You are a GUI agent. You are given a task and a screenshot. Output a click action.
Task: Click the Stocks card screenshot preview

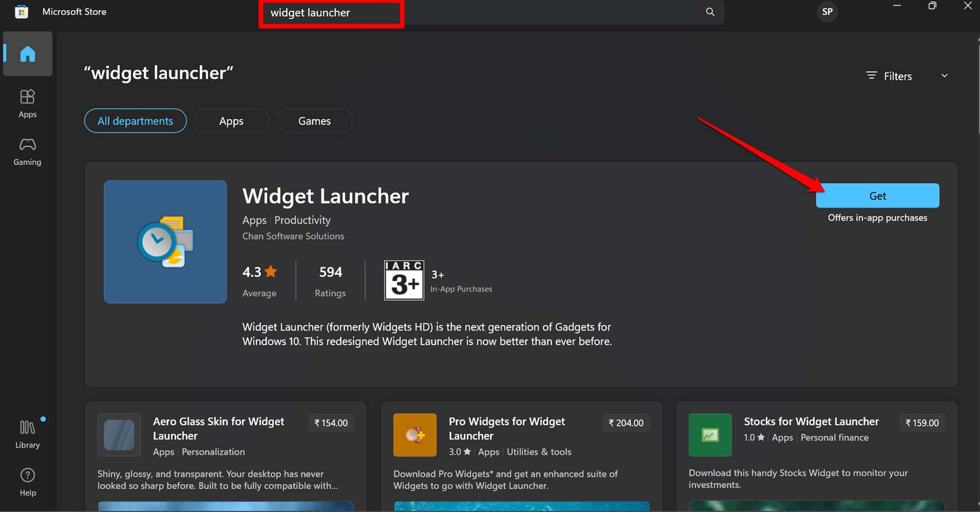[817, 506]
